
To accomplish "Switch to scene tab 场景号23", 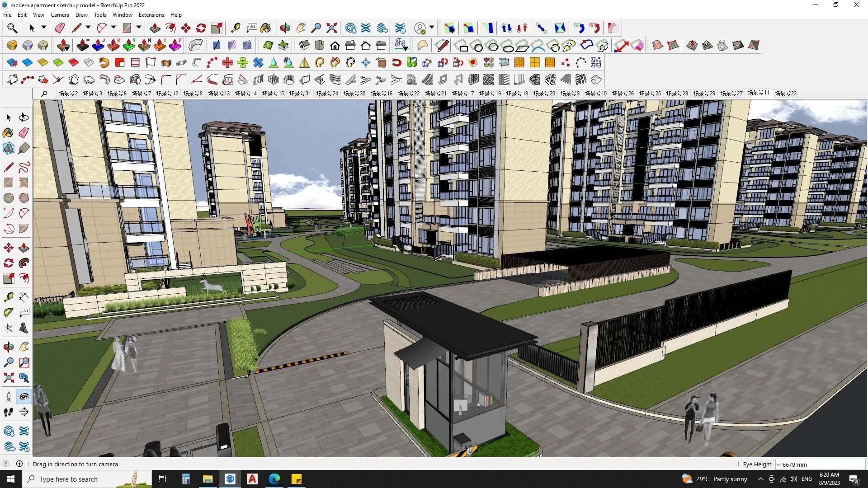I will (x=785, y=93).
